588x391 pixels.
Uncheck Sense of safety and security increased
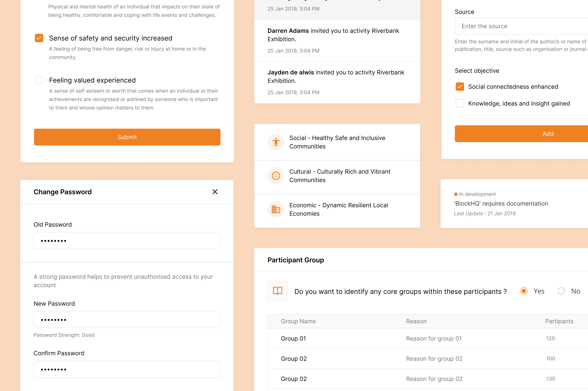[39, 38]
